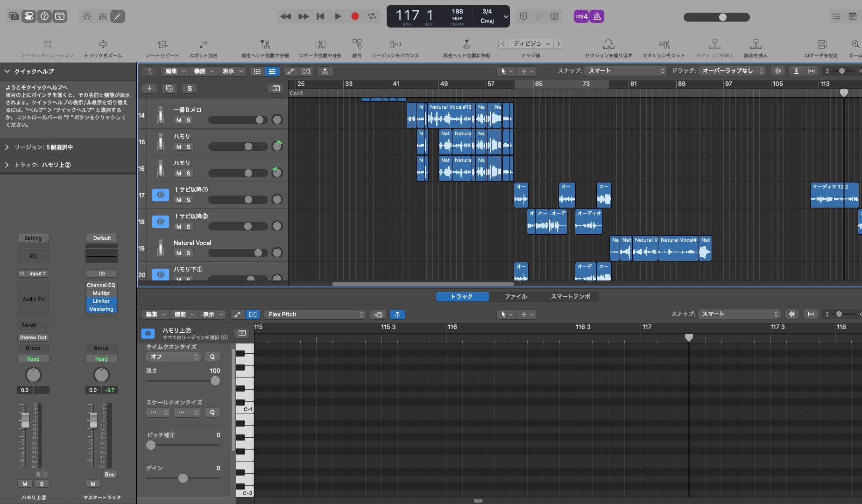Click the ピッチ補正 slider handle
The width and height of the screenshot is (862, 504).
(151, 445)
